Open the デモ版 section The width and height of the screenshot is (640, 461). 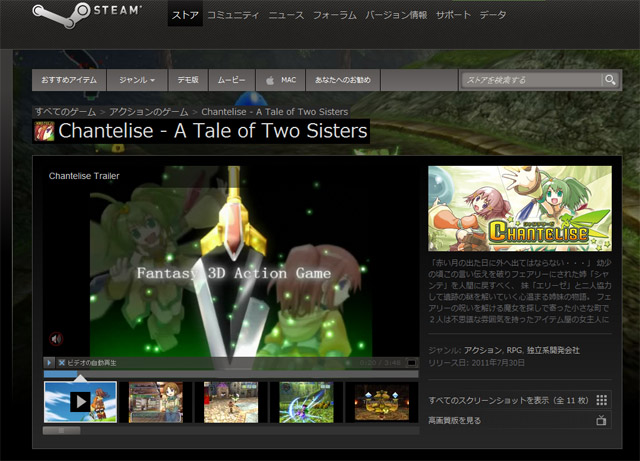point(188,80)
